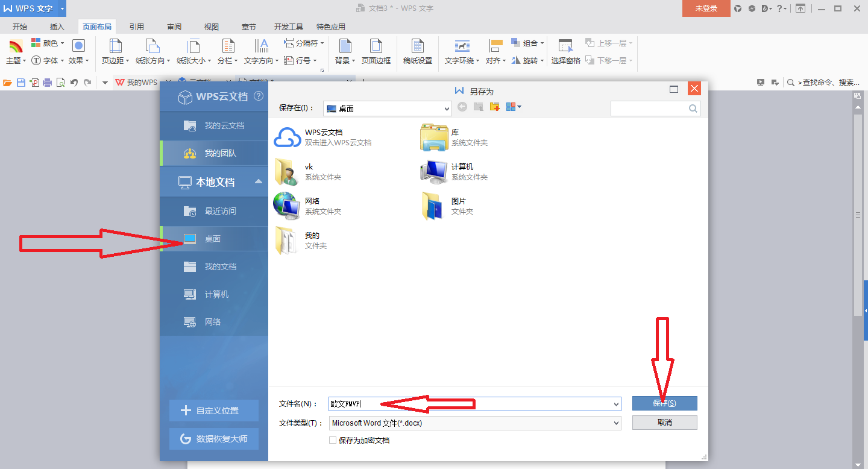Switch to the 视图 ribbon tab
The width and height of the screenshot is (868, 469).
tap(212, 27)
